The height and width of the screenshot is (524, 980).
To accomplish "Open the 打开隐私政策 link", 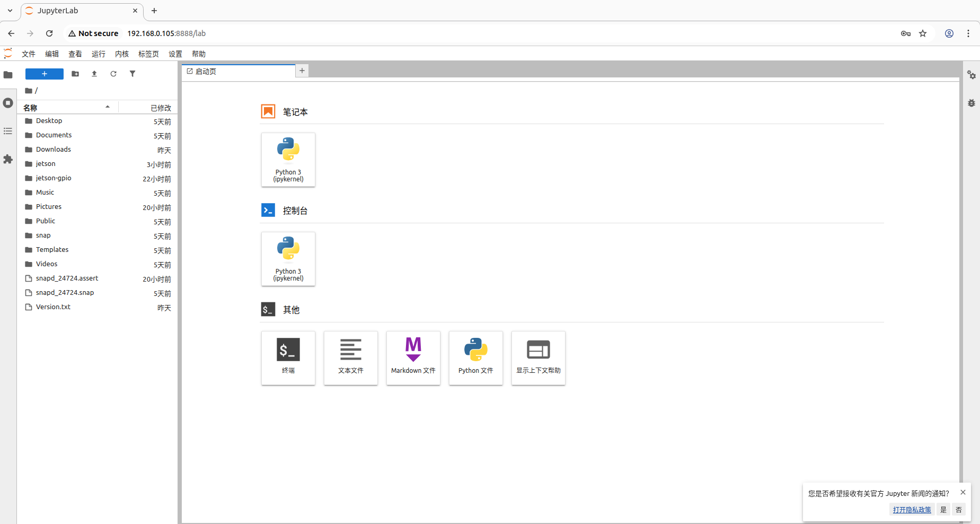I will 912,510.
